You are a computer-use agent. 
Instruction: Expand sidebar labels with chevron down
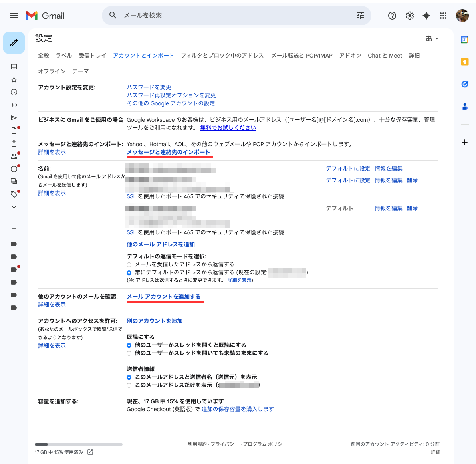14,207
